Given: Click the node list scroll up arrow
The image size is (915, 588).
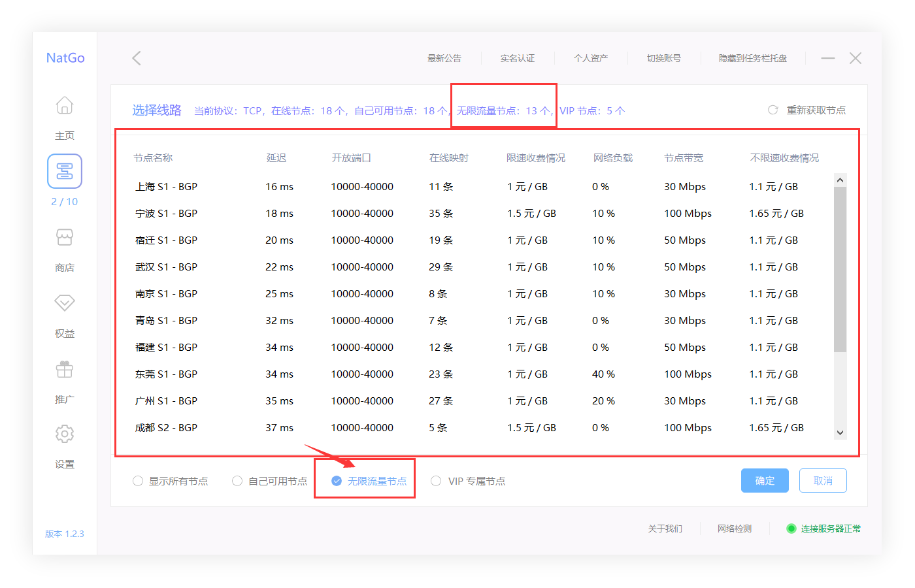Looking at the screenshot, I should [840, 180].
